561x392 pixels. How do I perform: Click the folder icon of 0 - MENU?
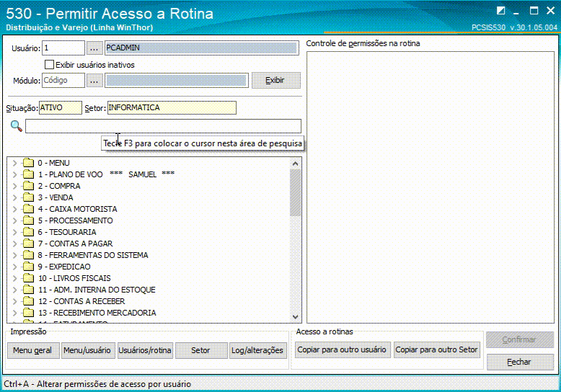(x=28, y=163)
